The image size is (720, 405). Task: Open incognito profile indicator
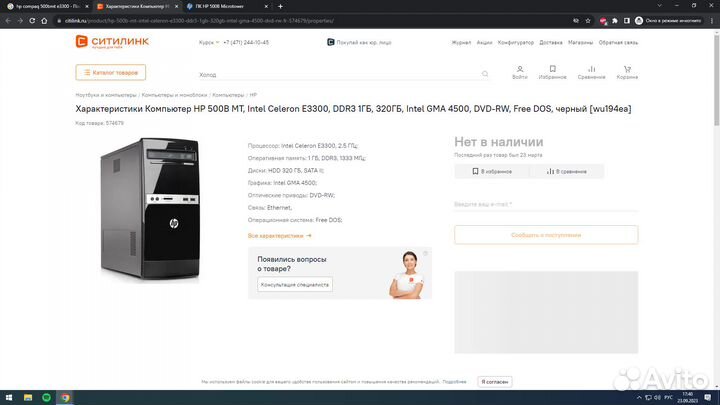pos(668,21)
